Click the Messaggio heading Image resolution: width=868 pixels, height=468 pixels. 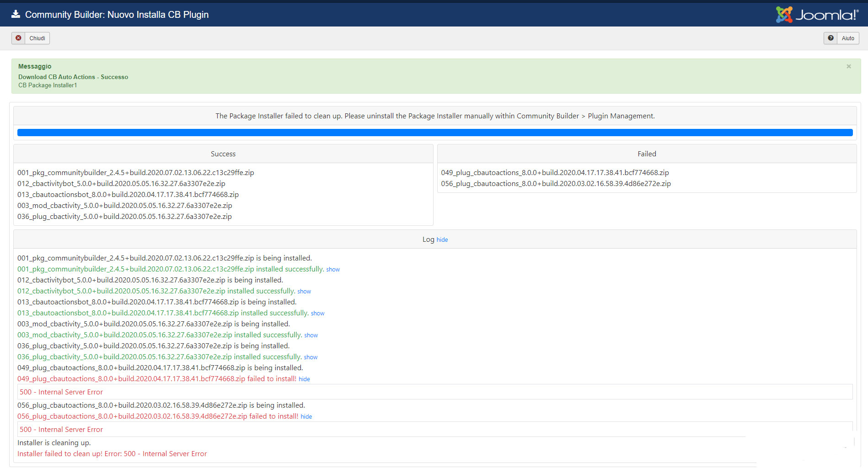point(35,66)
